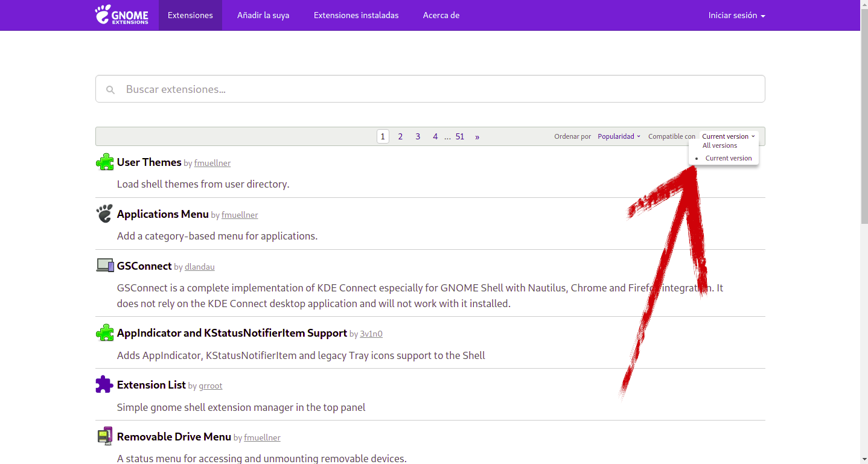Click the GNOME Extensions logo
Screen dimensions: 868x464
point(121,14)
